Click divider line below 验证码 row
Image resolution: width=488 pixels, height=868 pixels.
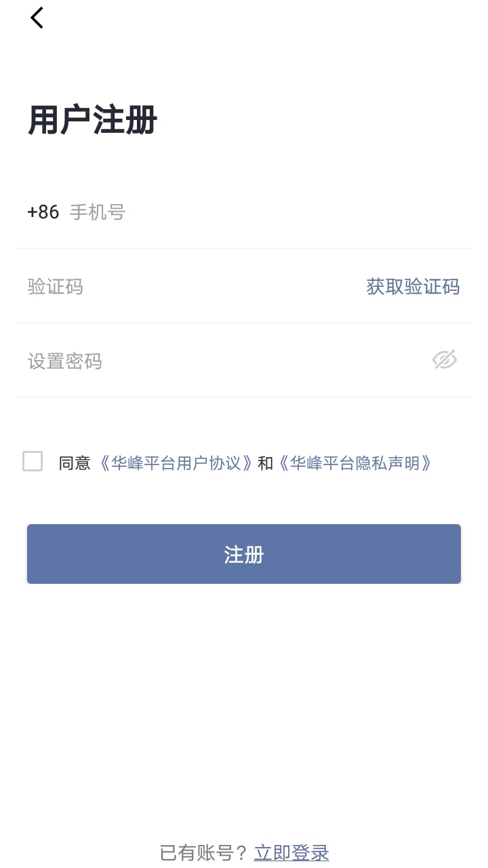pyautogui.click(x=244, y=323)
